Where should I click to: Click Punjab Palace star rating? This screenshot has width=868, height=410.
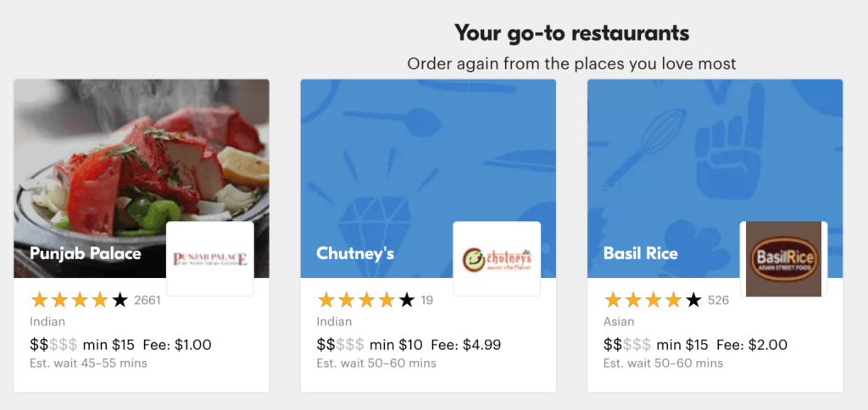coord(79,300)
